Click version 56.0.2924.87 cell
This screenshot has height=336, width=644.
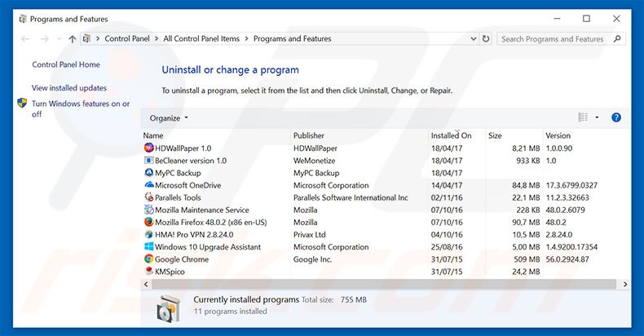(567, 259)
